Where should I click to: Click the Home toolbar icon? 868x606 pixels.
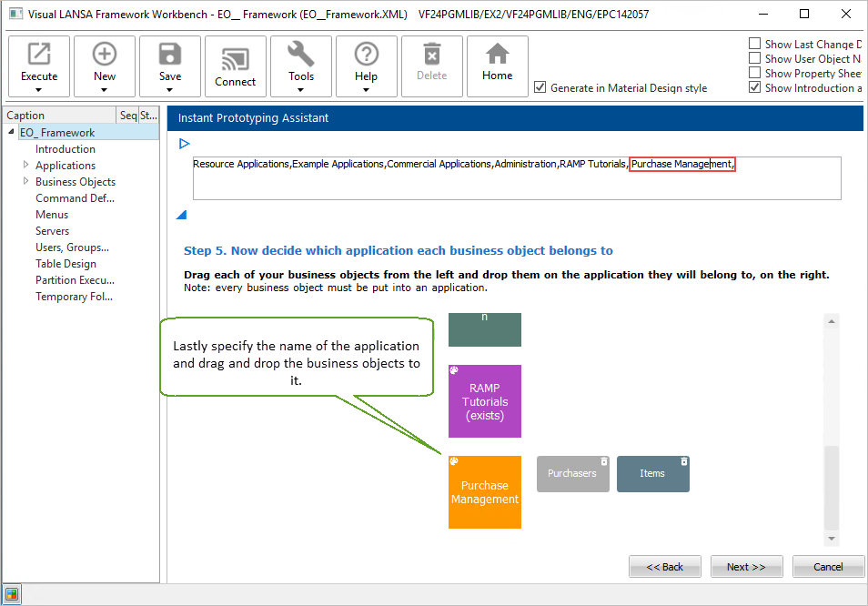coord(497,54)
